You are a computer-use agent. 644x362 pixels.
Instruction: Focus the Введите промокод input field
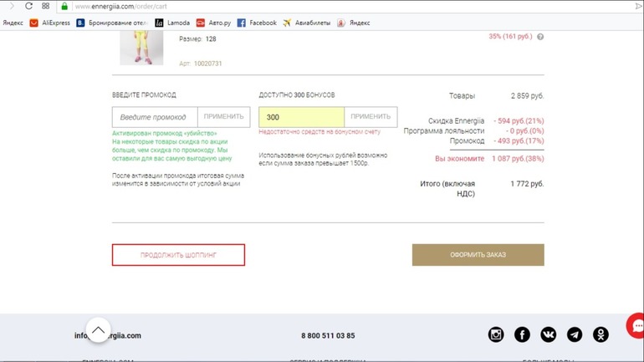[x=155, y=117]
